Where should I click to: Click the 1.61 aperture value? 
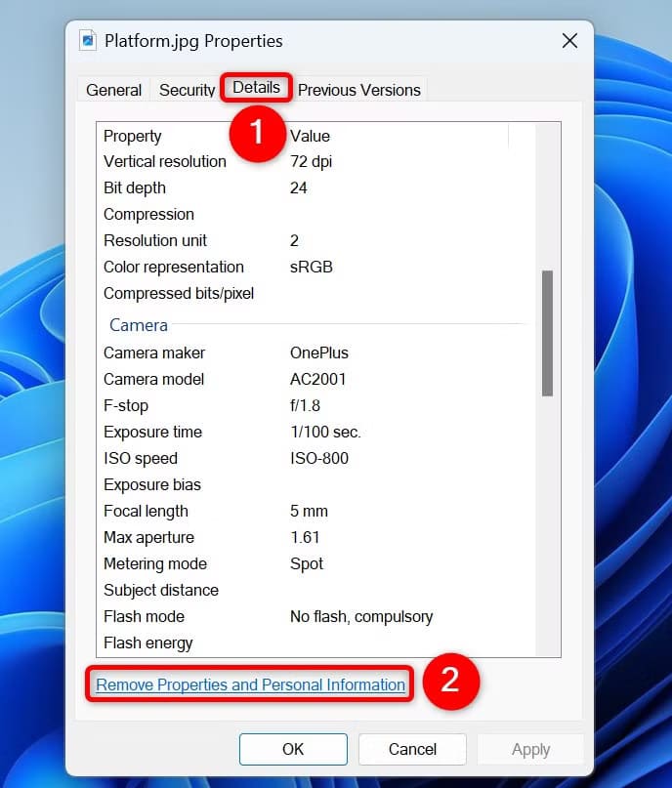tap(304, 538)
